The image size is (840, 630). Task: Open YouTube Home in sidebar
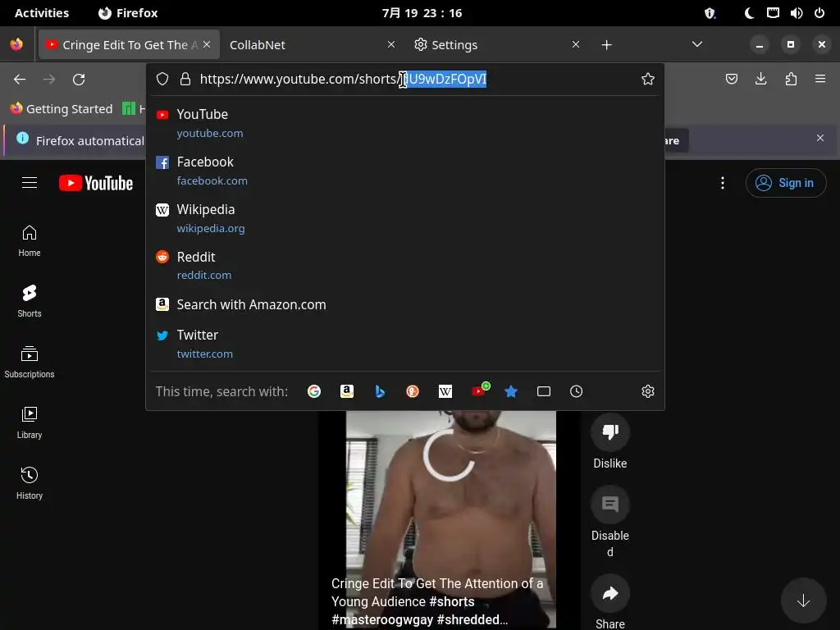click(30, 241)
